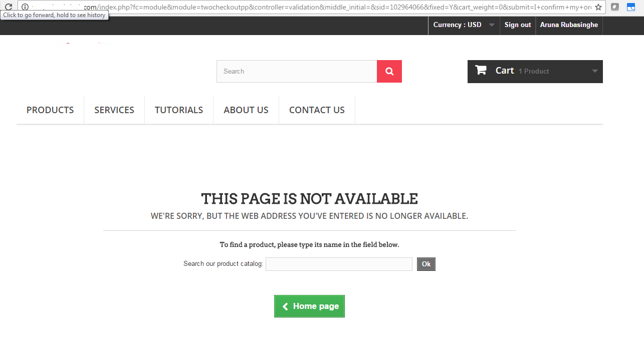
Task: Open the shopping cart icon
Action: [x=481, y=70]
